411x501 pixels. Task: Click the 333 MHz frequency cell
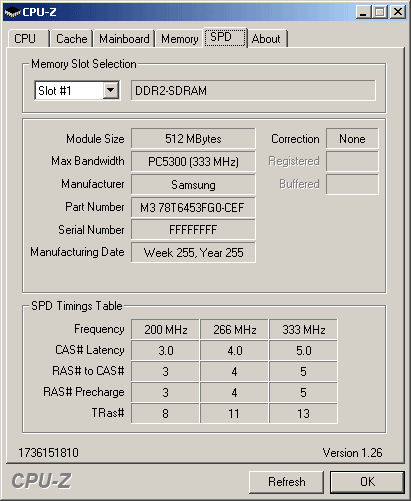[x=303, y=329]
